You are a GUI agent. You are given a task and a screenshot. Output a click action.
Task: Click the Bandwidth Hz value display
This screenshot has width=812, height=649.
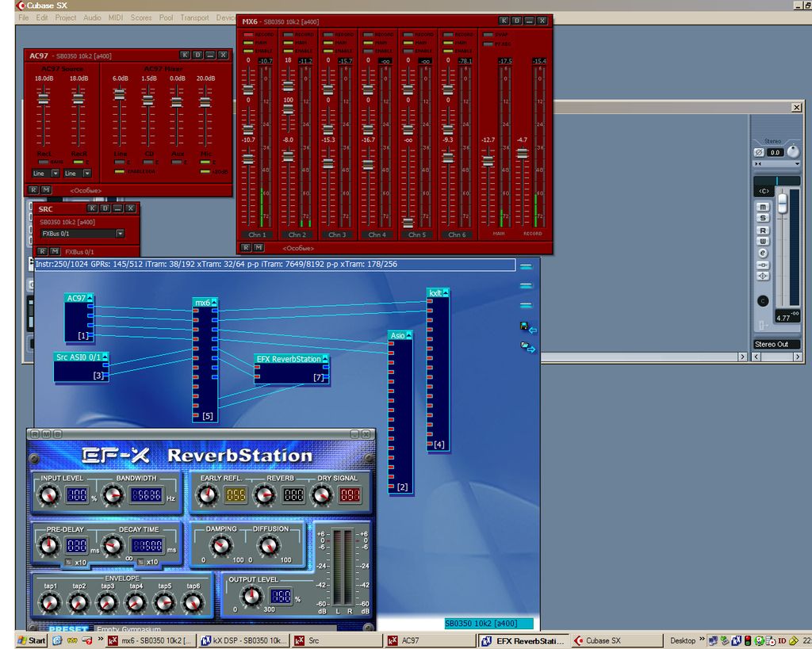click(146, 495)
